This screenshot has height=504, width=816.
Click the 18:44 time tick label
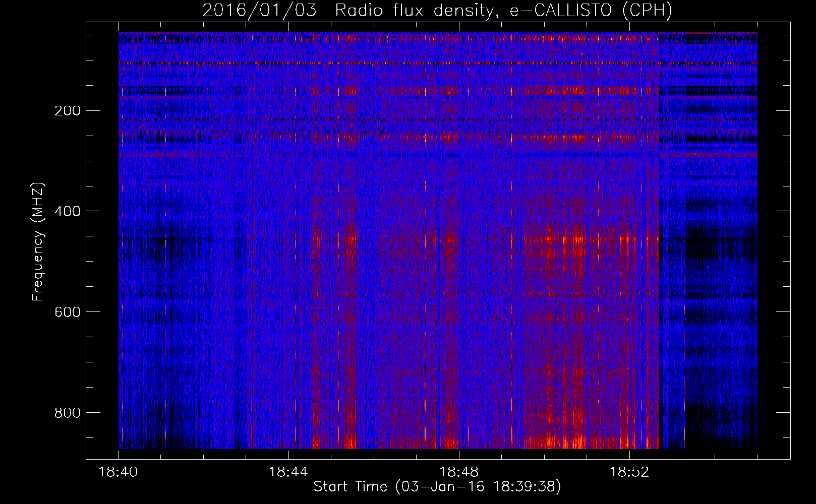288,472
